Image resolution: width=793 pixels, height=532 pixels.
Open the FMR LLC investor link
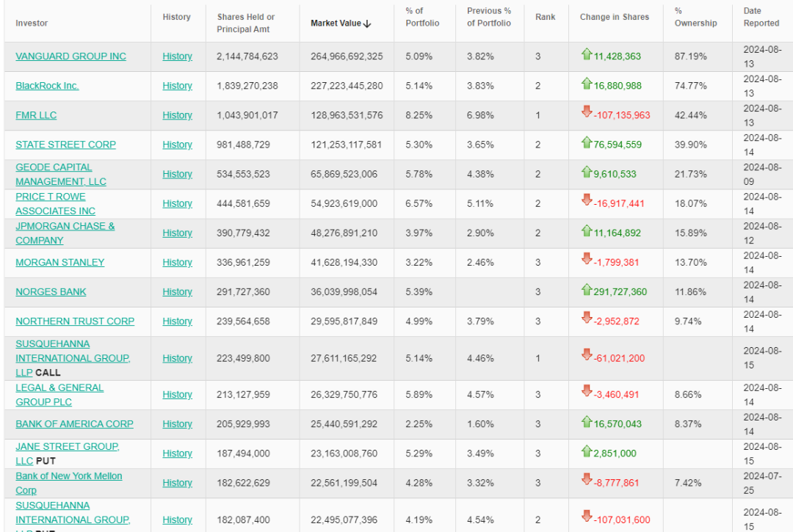click(36, 115)
